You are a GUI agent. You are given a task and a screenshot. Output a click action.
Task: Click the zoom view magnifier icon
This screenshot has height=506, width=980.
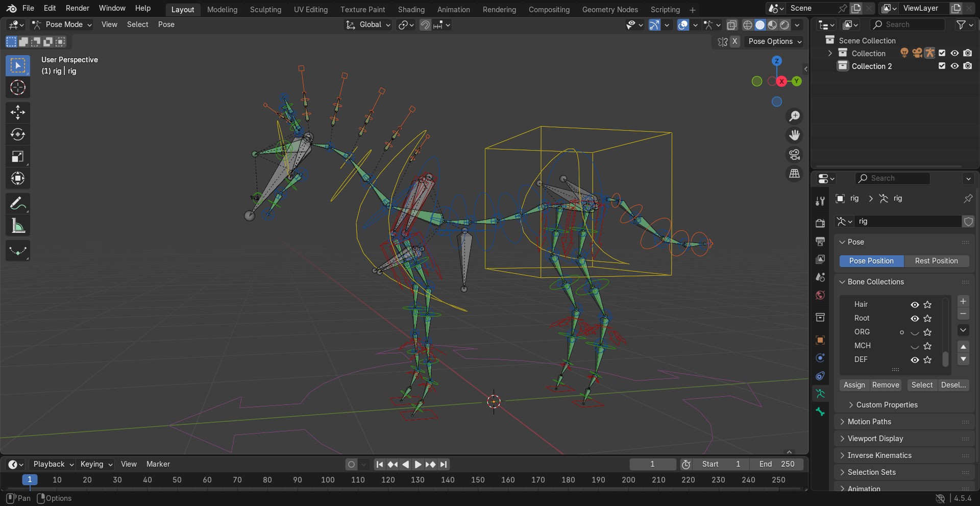(x=794, y=116)
